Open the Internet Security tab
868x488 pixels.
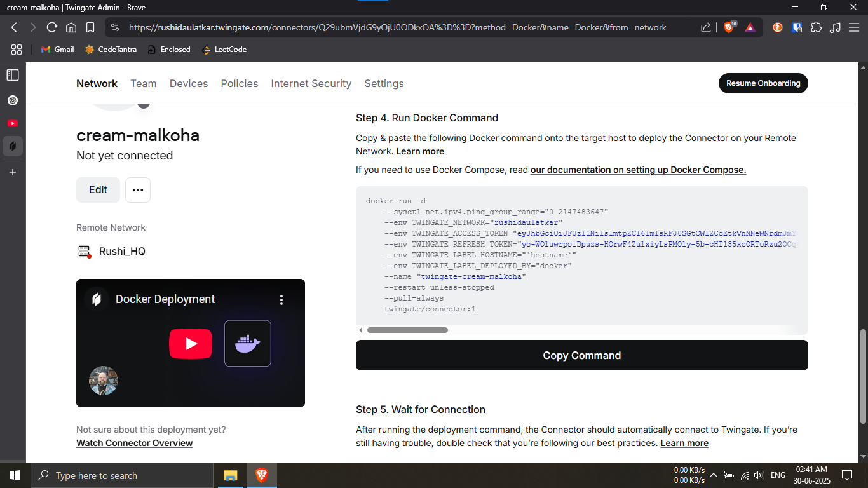pos(311,84)
